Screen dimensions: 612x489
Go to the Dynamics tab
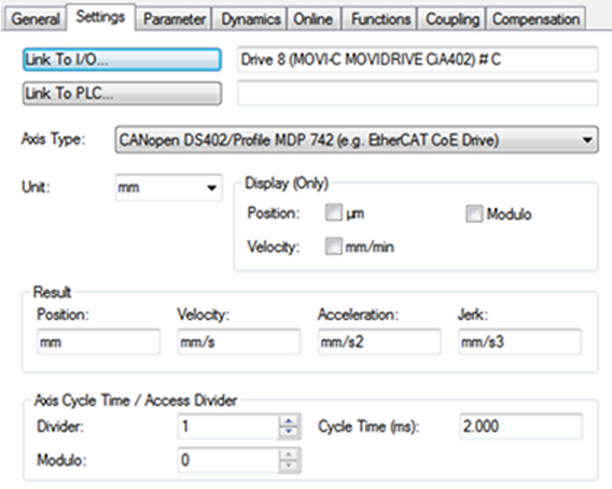click(251, 19)
